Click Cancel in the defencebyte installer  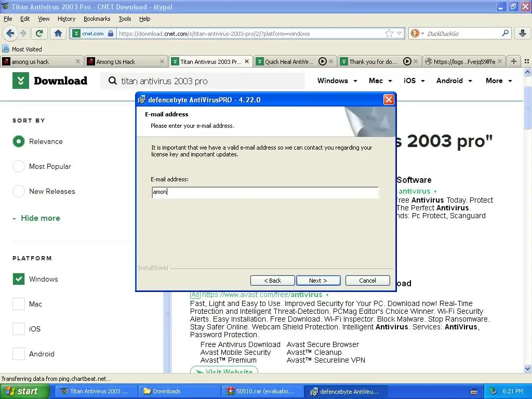tap(367, 281)
